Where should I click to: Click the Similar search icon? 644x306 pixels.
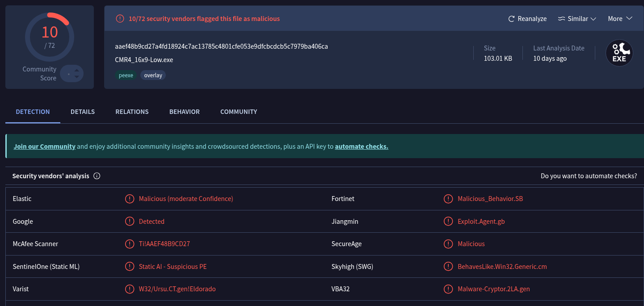point(562,19)
